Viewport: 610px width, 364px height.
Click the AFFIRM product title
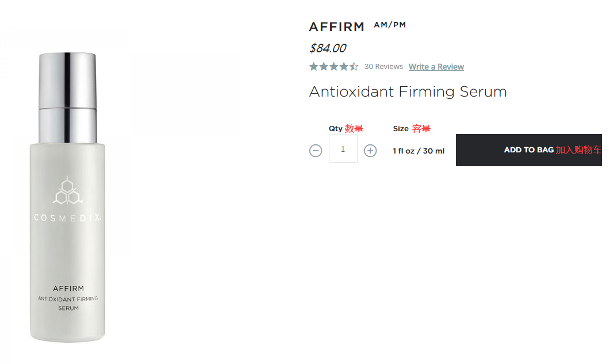coord(337,27)
